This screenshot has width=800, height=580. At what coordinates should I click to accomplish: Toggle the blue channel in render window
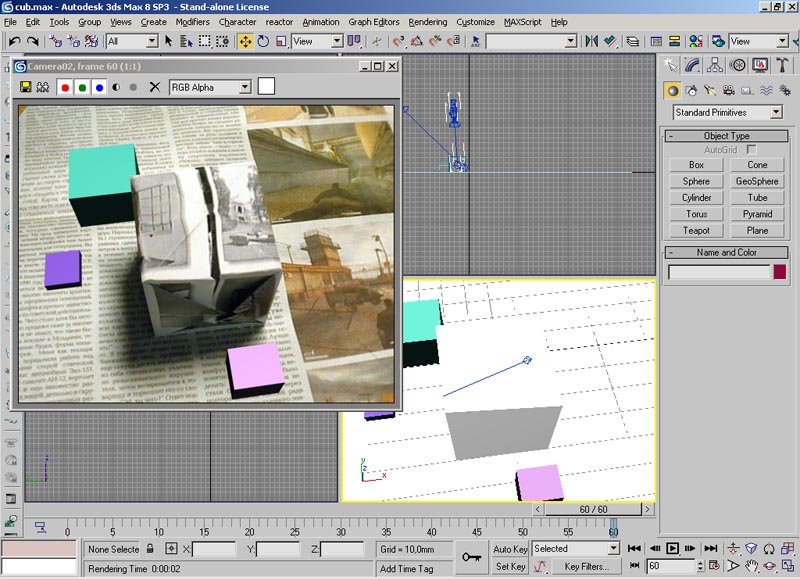point(99,87)
